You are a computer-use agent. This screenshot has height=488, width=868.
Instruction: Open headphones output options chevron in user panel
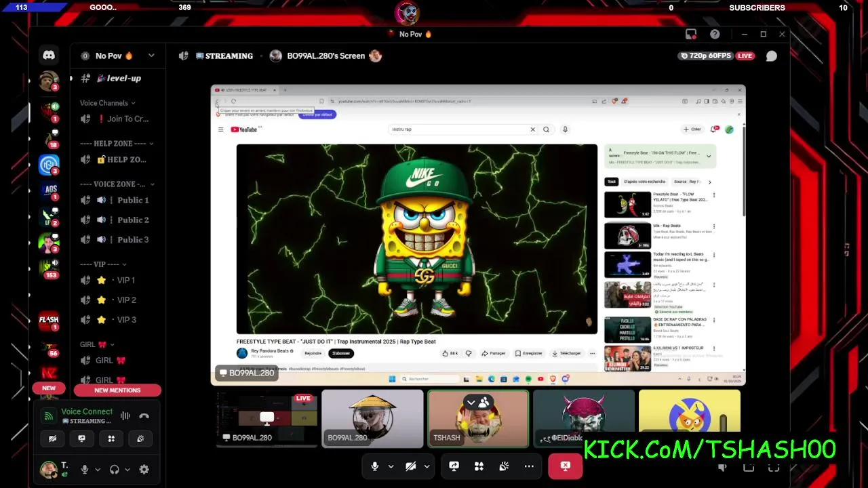[x=127, y=469]
